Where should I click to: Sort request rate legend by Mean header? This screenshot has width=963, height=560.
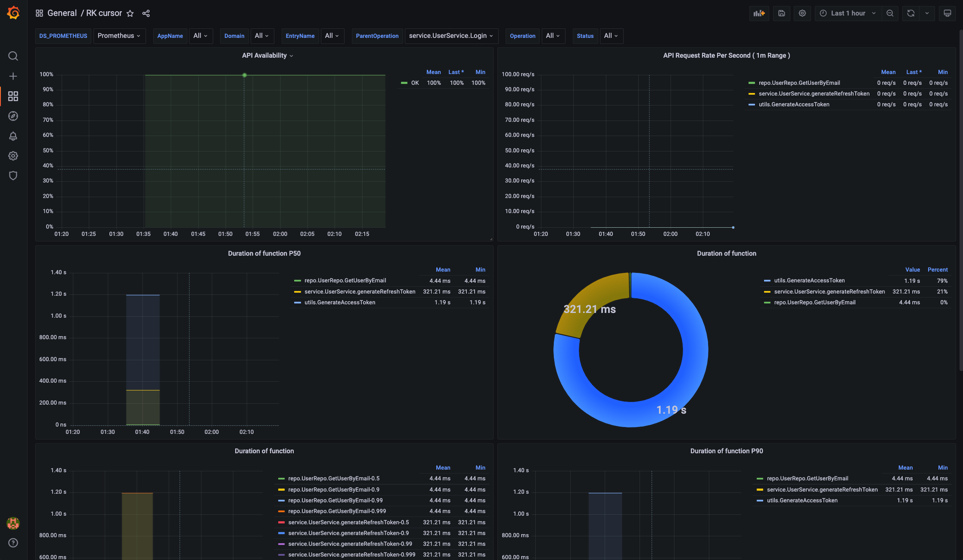(888, 72)
